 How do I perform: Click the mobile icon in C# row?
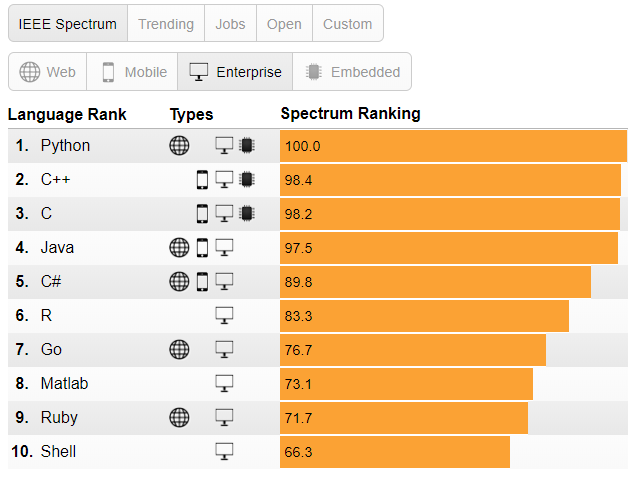(202, 282)
